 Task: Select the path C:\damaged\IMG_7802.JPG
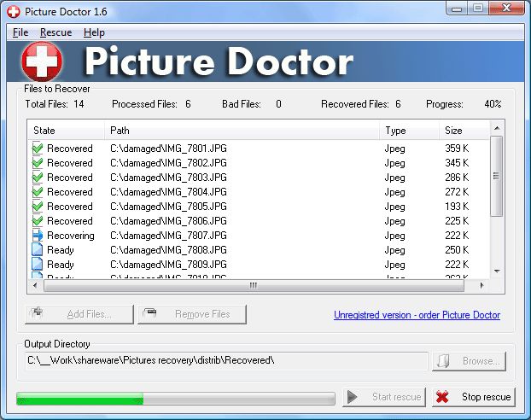168,163
